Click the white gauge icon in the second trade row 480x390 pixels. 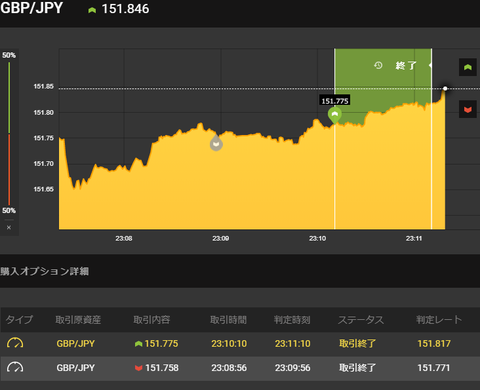15,368
